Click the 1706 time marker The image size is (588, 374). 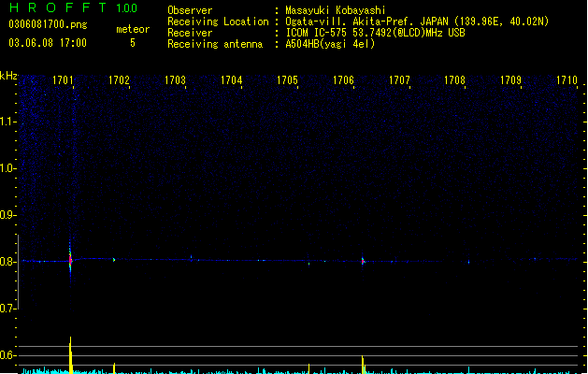(343, 80)
